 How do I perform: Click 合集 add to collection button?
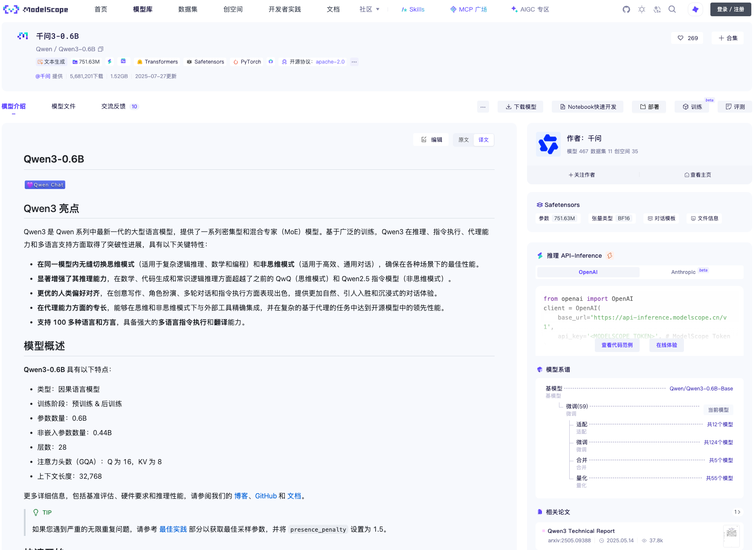pyautogui.click(x=727, y=38)
